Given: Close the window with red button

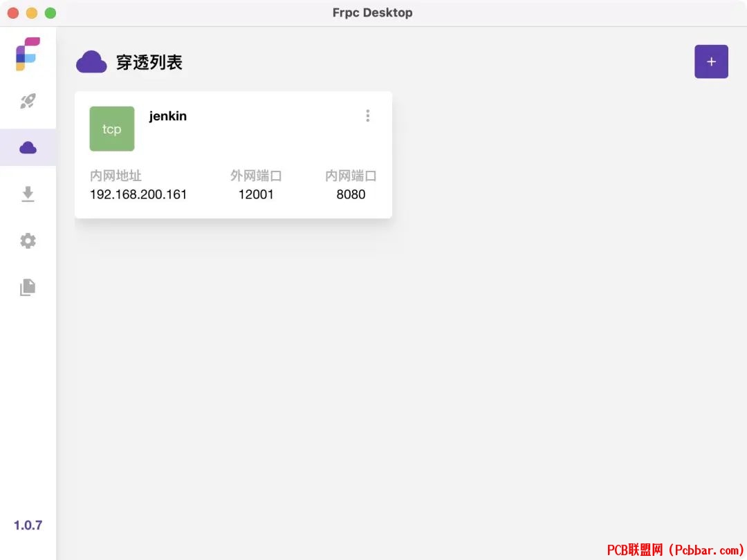Looking at the screenshot, I should [x=13, y=13].
